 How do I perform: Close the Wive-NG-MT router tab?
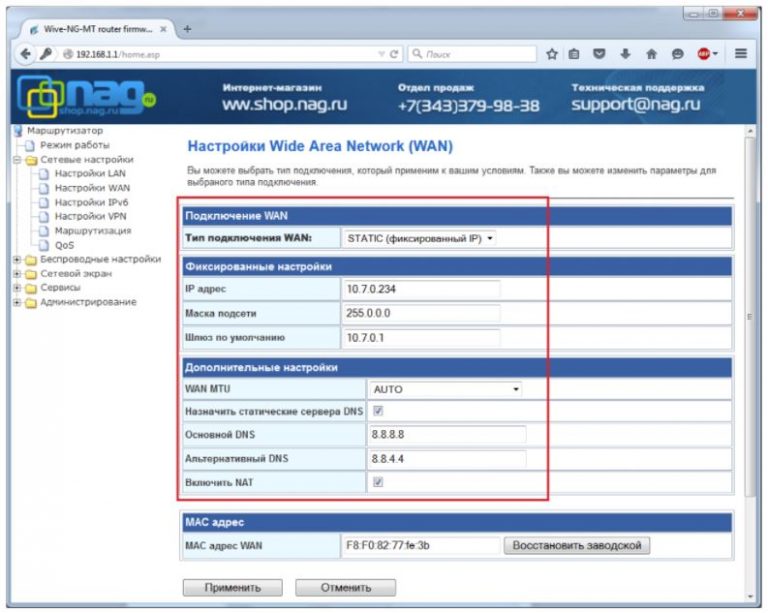164,29
